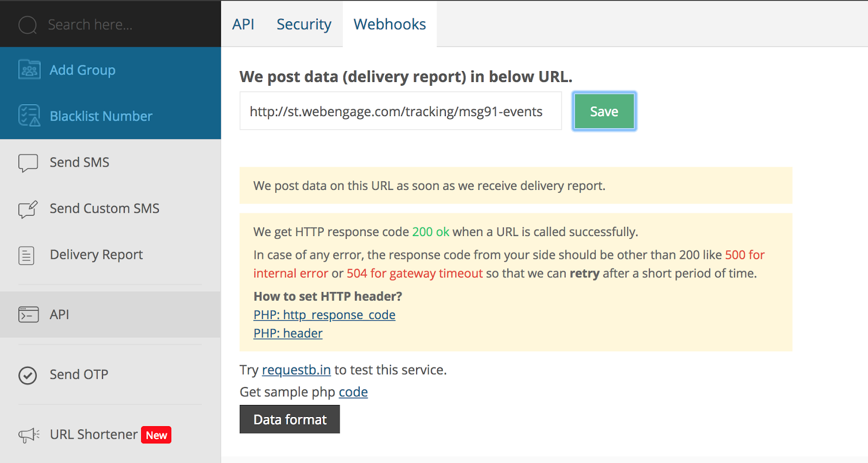
Task: Click the Send OTP checkmark circle icon
Action: 28,375
